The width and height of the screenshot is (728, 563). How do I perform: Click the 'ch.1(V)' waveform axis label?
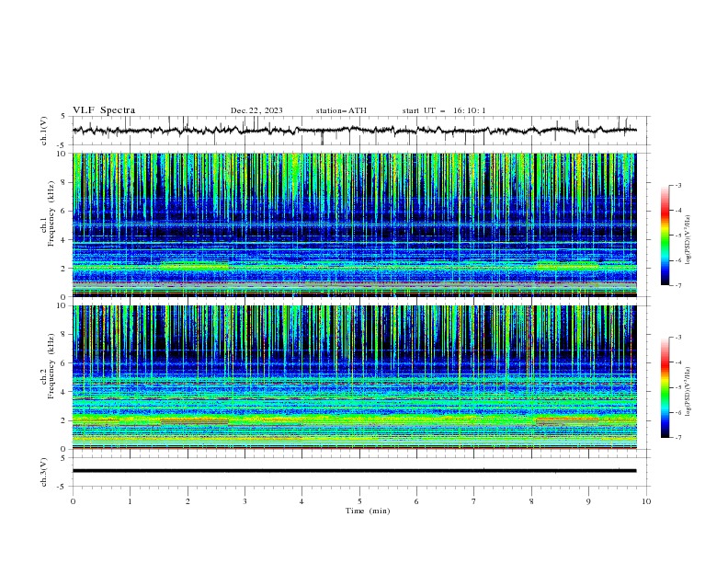coord(44,131)
